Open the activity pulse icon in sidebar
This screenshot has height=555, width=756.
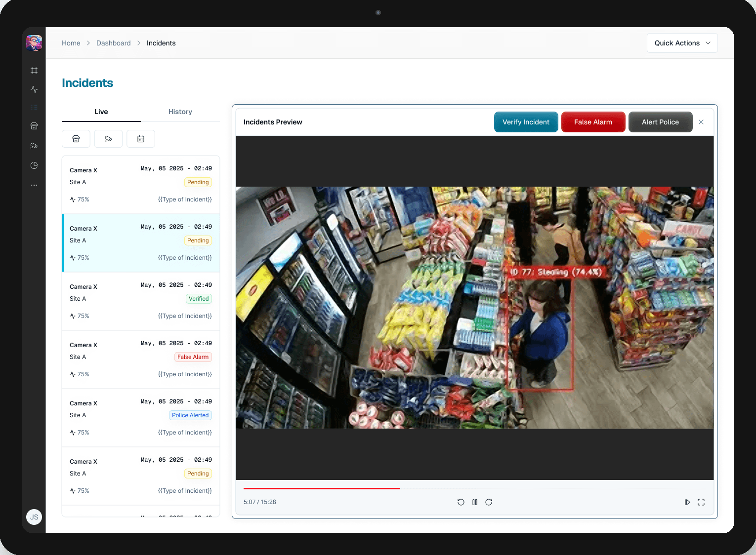point(34,89)
